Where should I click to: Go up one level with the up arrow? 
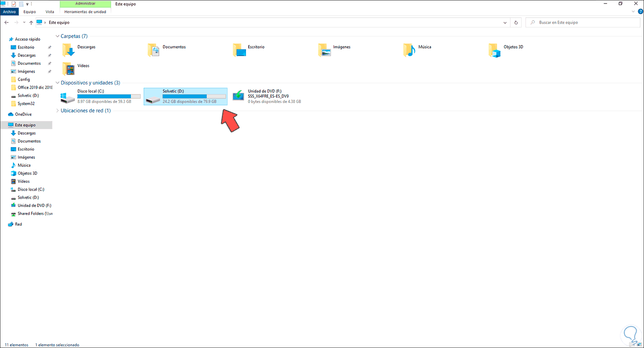point(31,22)
